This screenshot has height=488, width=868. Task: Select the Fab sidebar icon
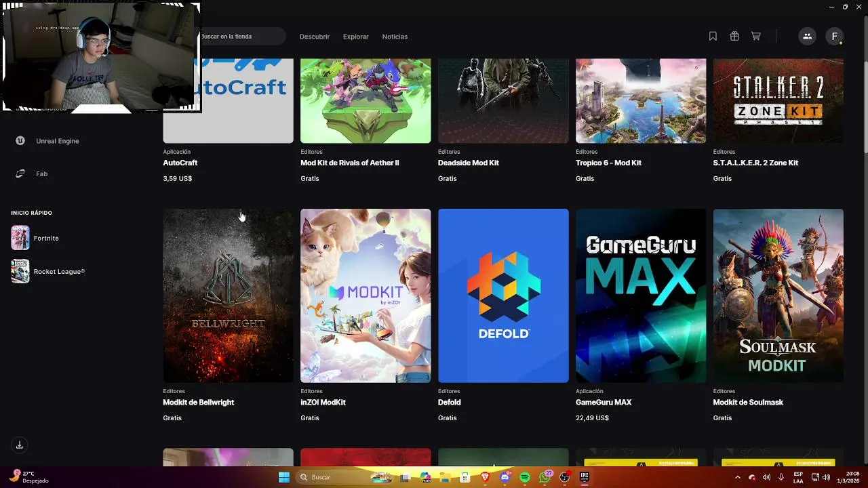pyautogui.click(x=20, y=174)
